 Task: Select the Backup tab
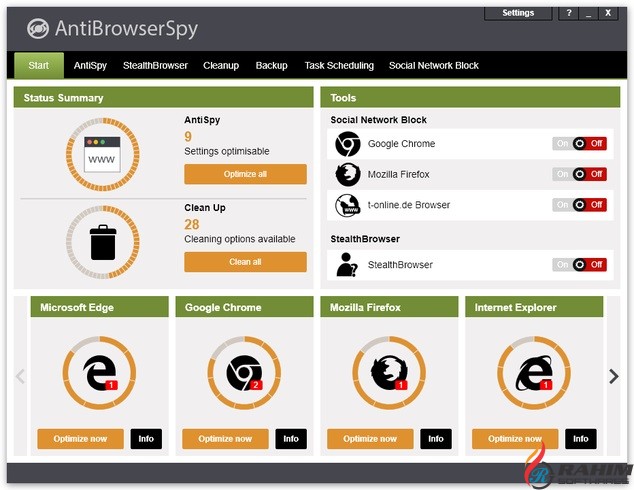pyautogui.click(x=271, y=65)
